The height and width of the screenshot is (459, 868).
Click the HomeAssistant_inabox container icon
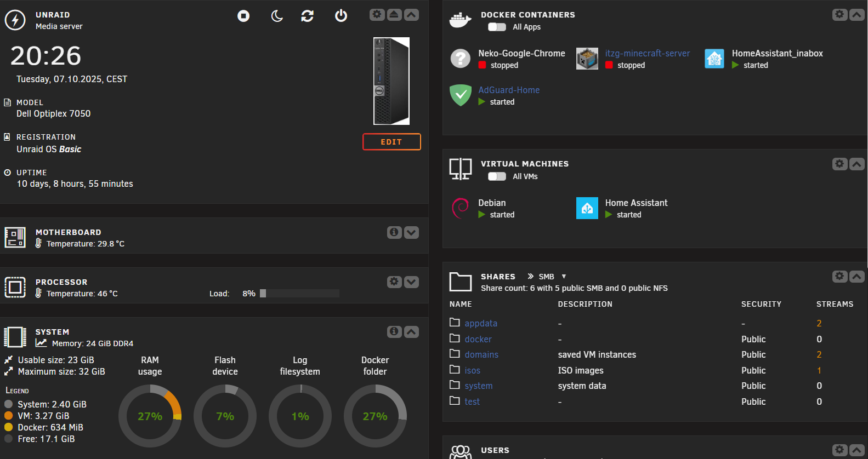pyautogui.click(x=714, y=58)
